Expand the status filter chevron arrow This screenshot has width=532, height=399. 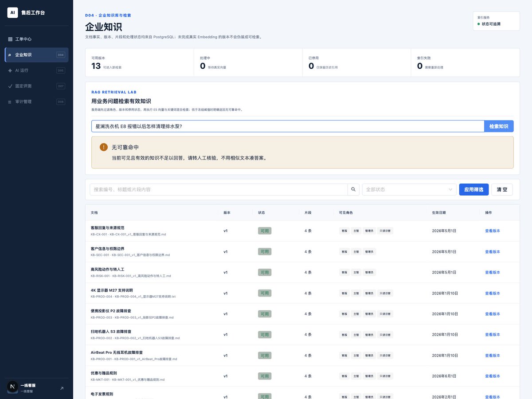(450, 189)
